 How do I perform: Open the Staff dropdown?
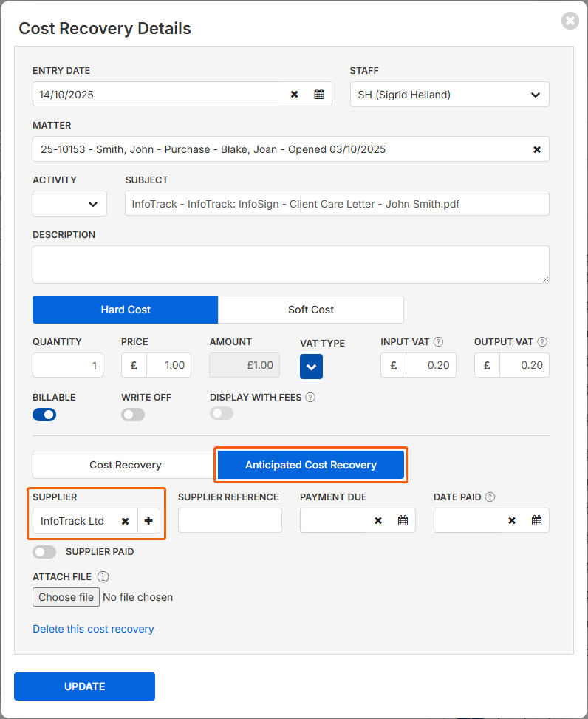[x=449, y=95]
